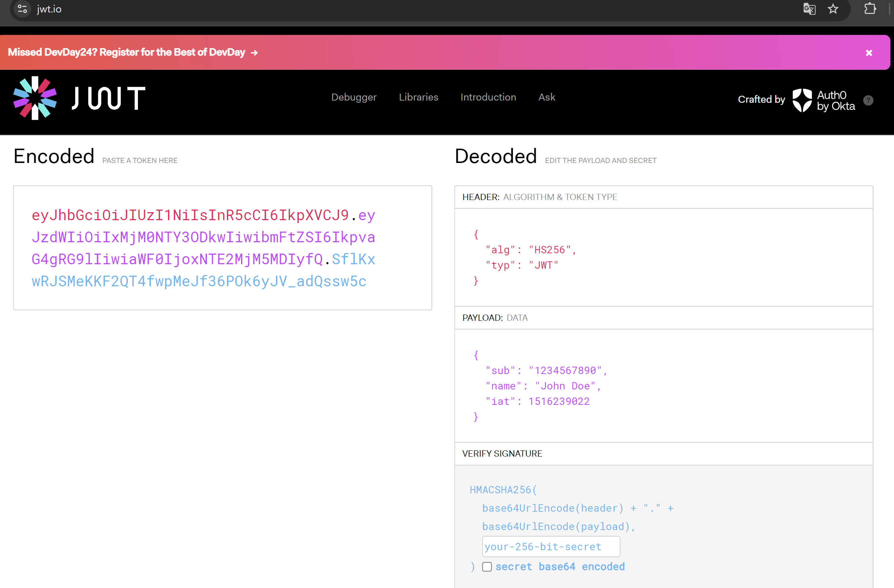The width and height of the screenshot is (894, 588).
Task: Click the Ask navigation link
Action: coord(547,97)
